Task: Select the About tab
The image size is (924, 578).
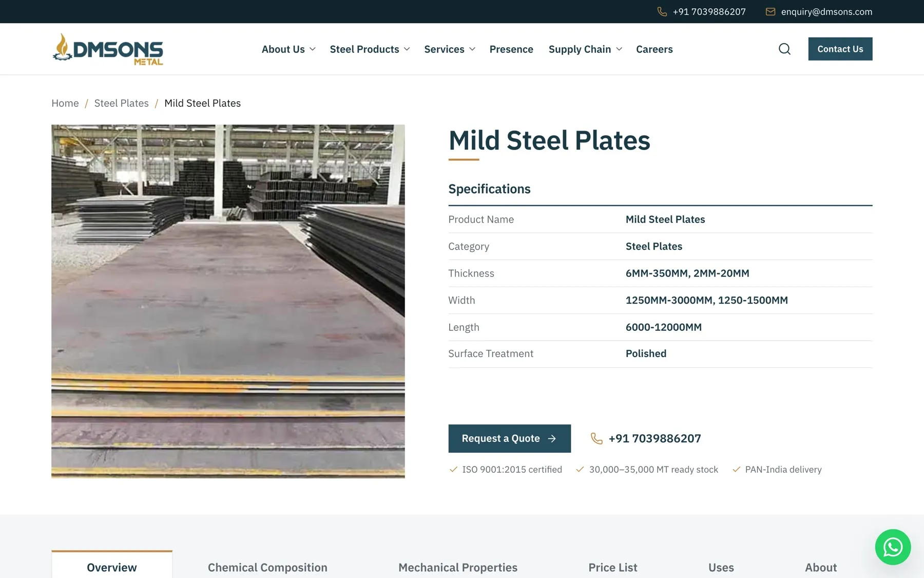Action: click(821, 567)
